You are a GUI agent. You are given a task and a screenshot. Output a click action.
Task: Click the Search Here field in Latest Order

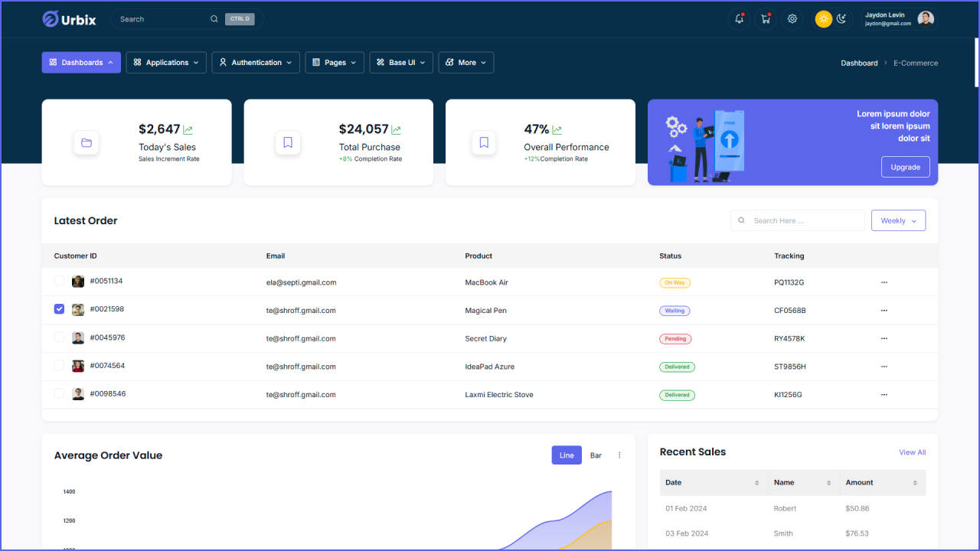pos(797,220)
